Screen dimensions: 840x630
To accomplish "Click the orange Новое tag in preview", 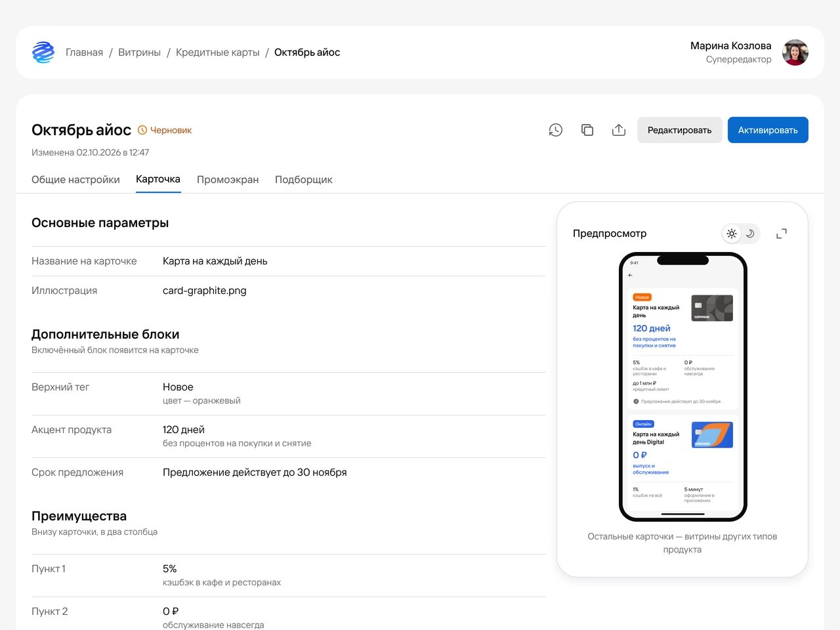I will 642,297.
